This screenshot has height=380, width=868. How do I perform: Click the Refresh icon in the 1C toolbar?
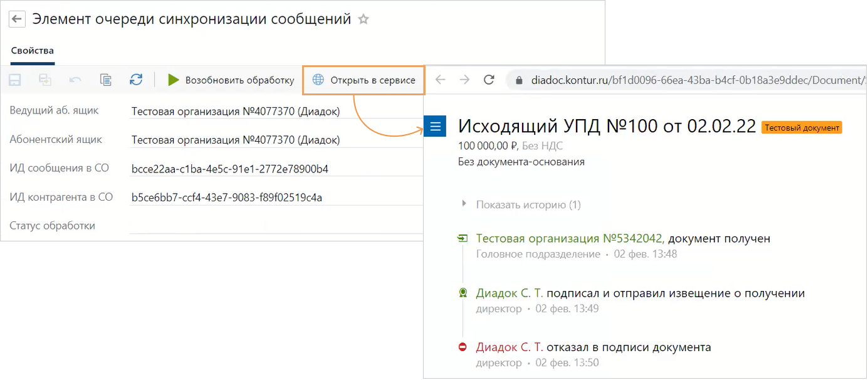point(136,80)
